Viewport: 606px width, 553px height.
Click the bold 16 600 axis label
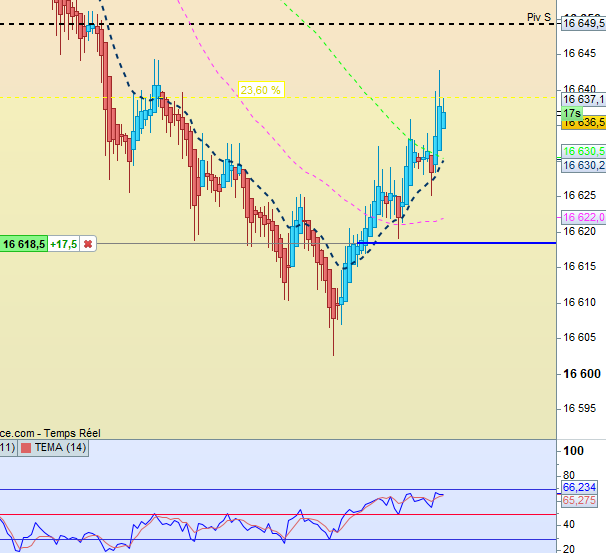(582, 374)
